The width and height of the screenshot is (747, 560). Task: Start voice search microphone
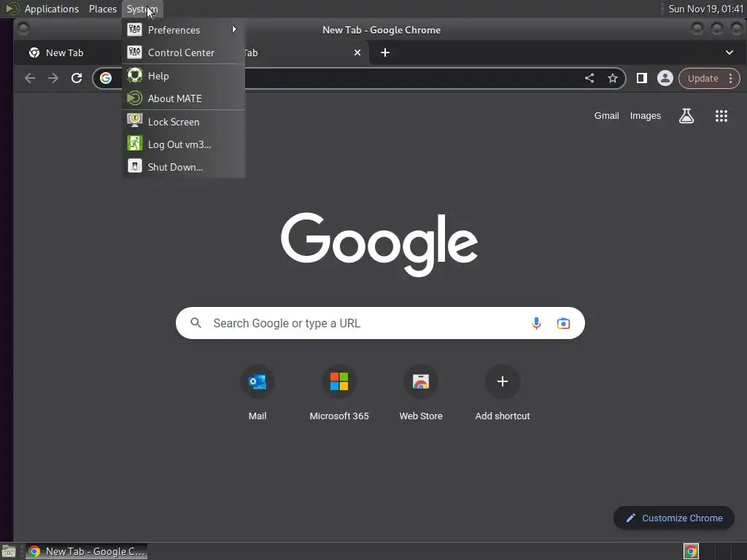click(536, 323)
